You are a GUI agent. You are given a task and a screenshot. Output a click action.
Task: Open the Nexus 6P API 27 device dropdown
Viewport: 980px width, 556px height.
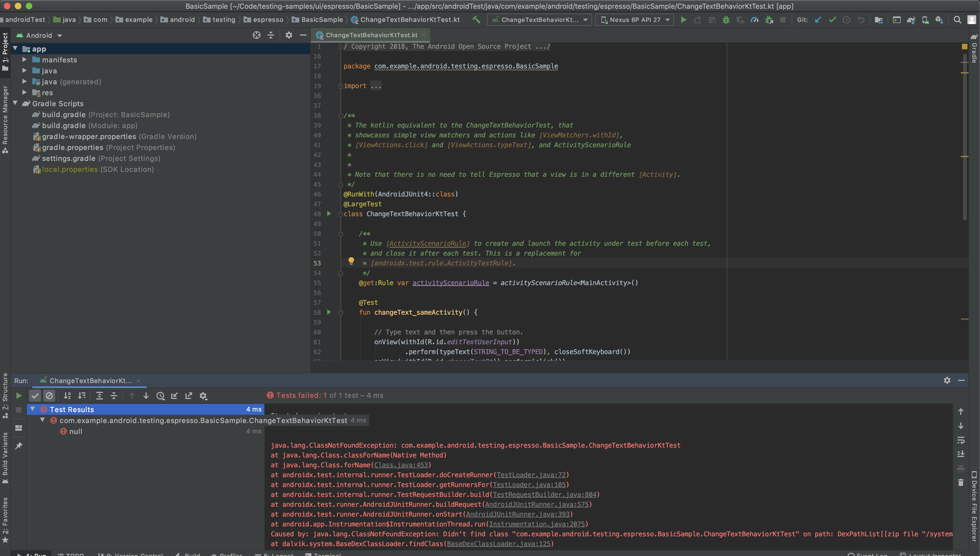[634, 20]
